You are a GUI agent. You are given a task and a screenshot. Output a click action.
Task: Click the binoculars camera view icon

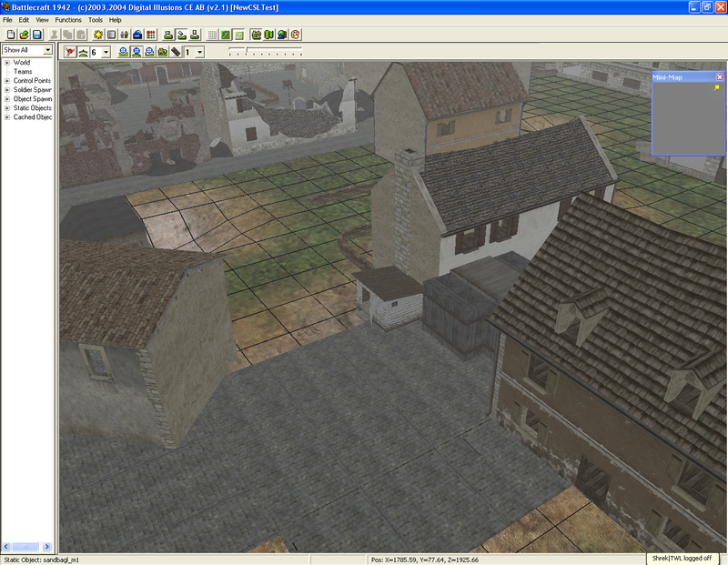[256, 35]
